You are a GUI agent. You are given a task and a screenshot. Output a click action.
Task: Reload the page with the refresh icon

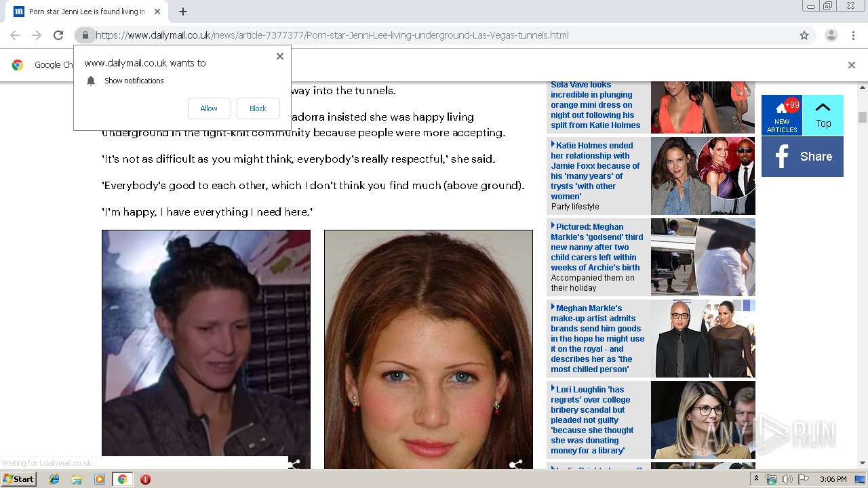click(x=58, y=35)
